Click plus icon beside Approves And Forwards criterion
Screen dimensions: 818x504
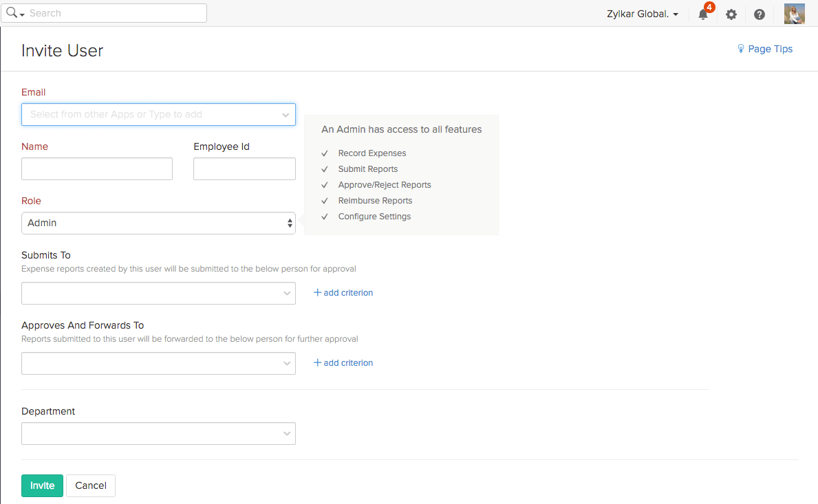(317, 362)
